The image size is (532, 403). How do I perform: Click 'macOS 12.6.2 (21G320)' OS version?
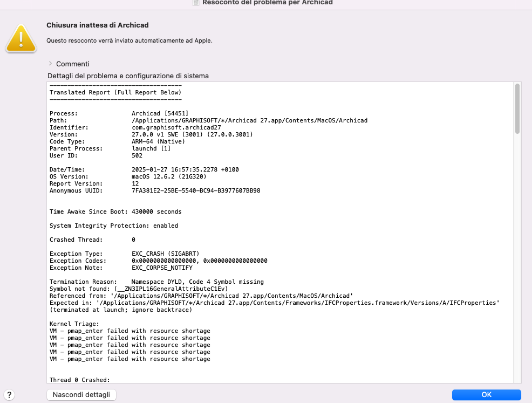coord(169,176)
